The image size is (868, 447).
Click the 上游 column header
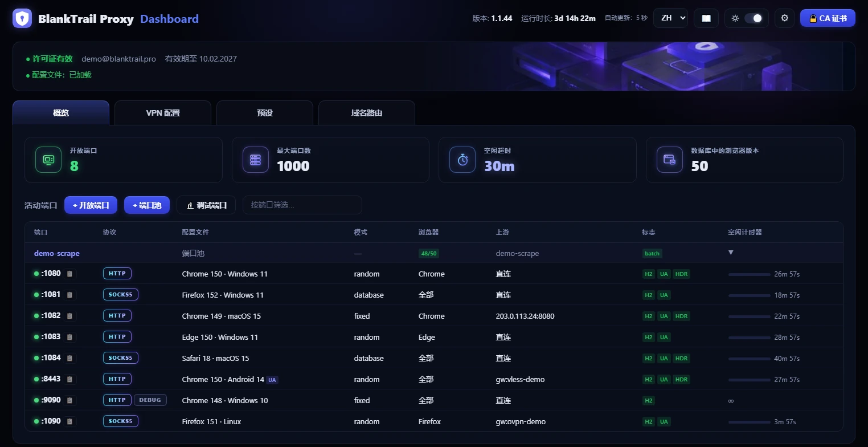502,233
